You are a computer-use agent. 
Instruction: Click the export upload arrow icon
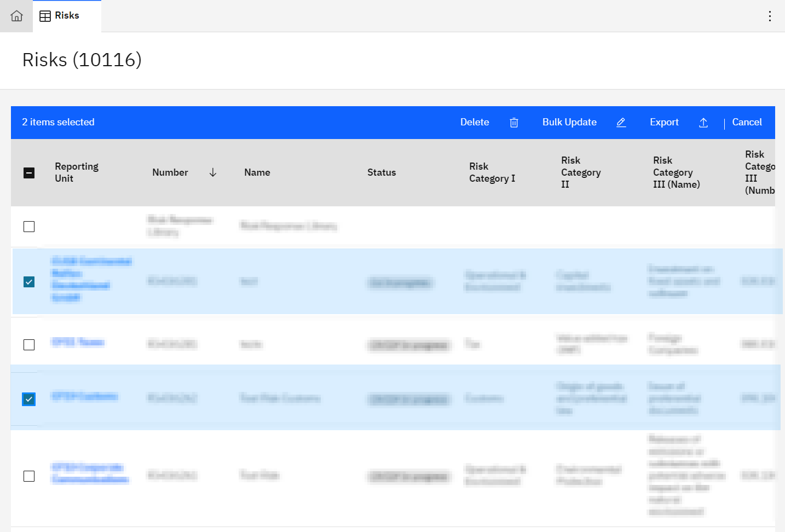click(703, 123)
